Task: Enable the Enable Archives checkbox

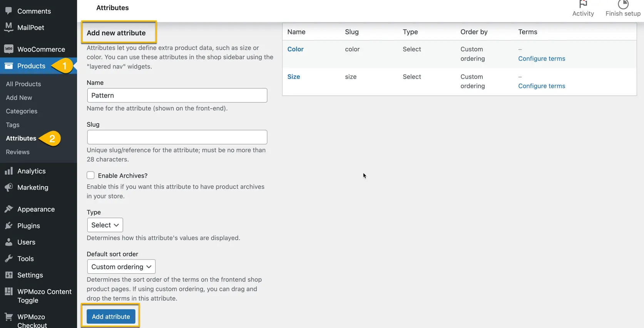Action: coord(90,175)
